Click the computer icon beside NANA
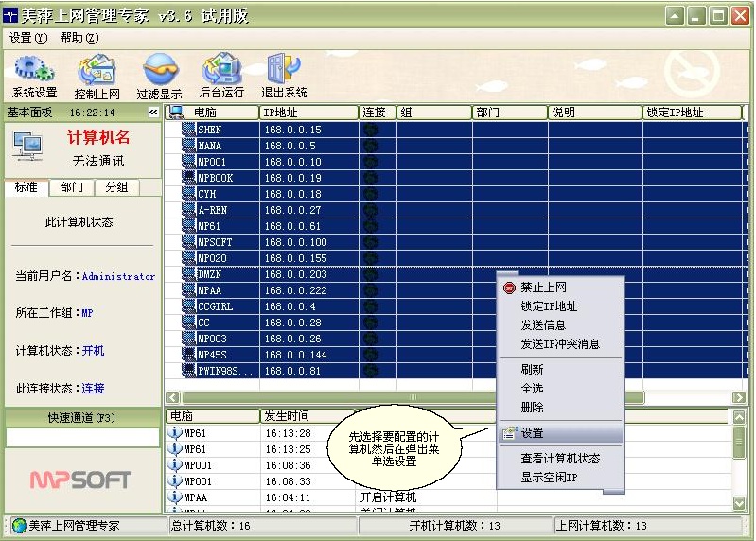This screenshot has width=756, height=541. click(188, 145)
